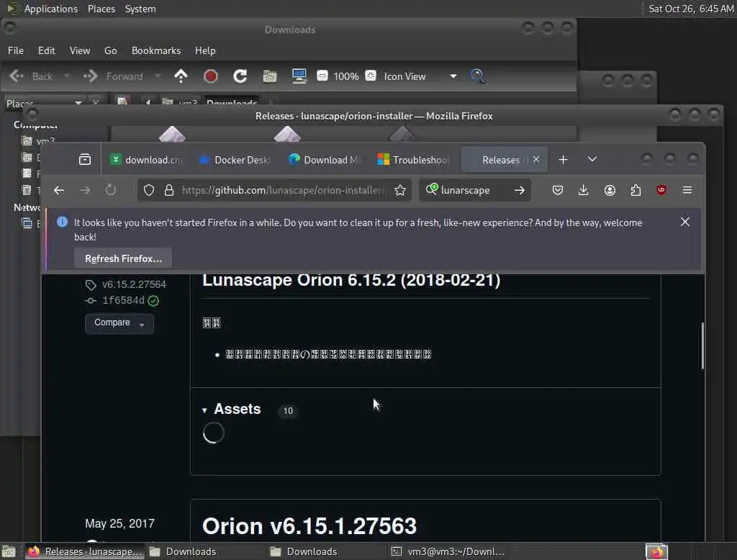Open Orion v6.15.1.27563 release title
The width and height of the screenshot is (737, 560).
point(309,526)
